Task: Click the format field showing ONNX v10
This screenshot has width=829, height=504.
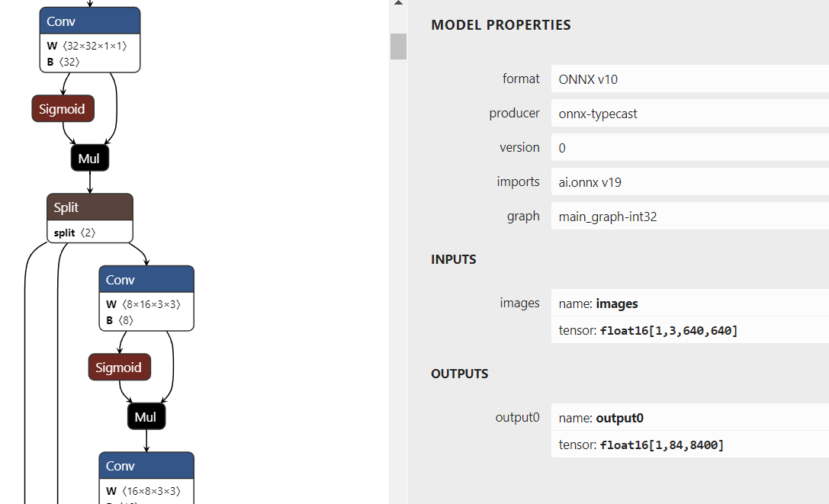Action: click(x=689, y=79)
